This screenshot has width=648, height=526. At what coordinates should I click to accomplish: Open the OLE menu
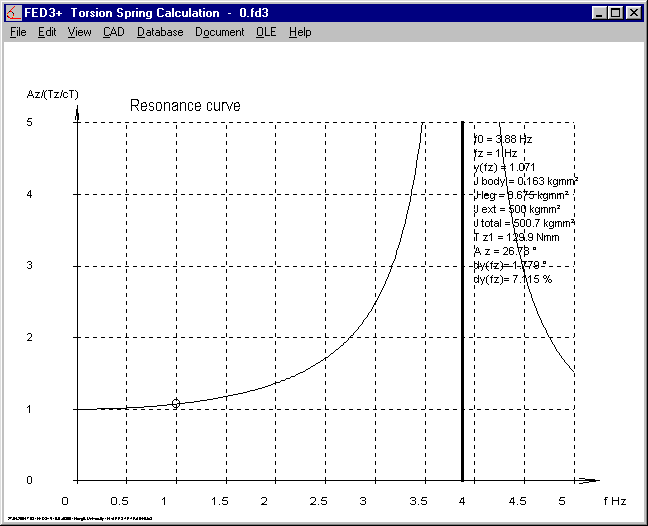pyautogui.click(x=266, y=32)
